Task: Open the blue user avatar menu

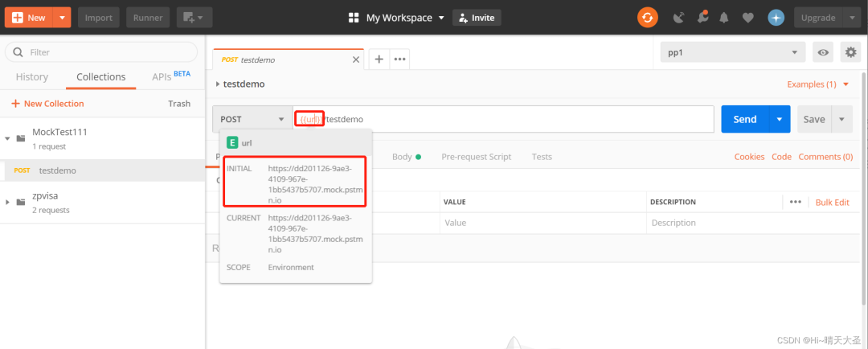Action: (x=776, y=18)
